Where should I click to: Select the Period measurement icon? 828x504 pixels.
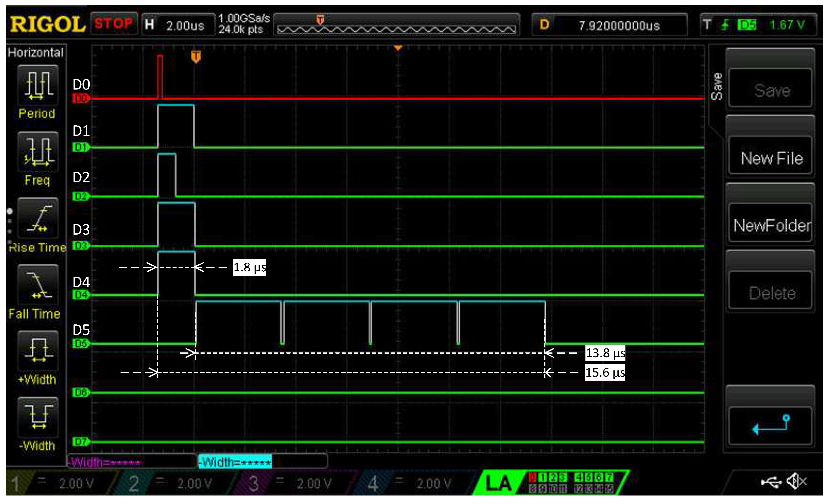[x=38, y=85]
